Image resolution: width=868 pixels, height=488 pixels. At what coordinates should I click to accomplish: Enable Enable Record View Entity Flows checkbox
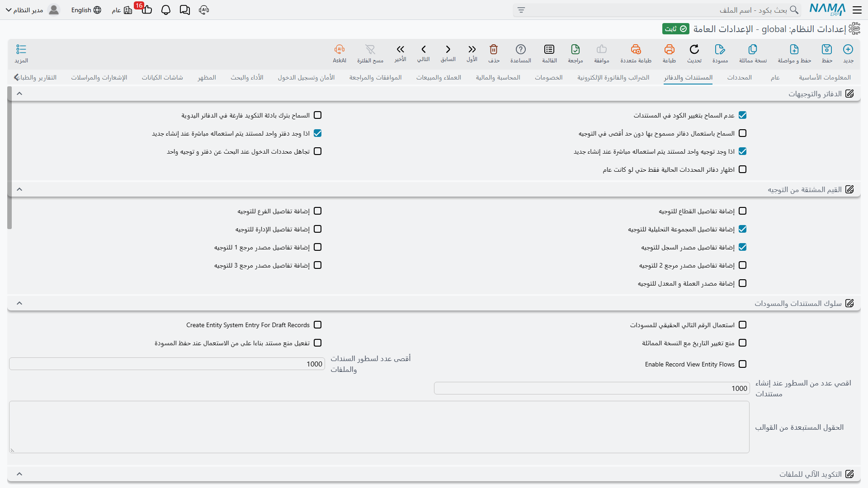[x=742, y=364]
